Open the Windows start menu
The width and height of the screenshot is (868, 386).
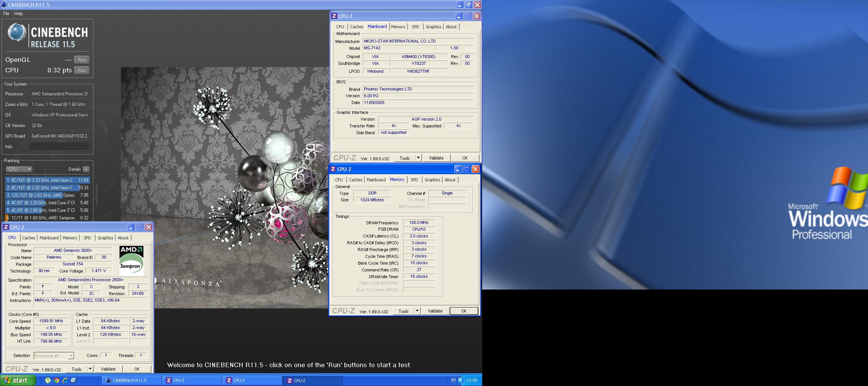(x=18, y=380)
